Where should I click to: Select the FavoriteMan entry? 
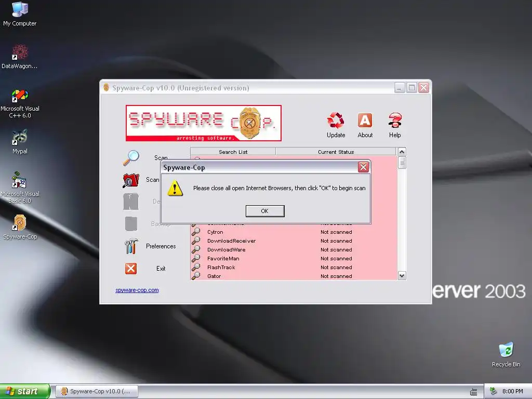294,259
